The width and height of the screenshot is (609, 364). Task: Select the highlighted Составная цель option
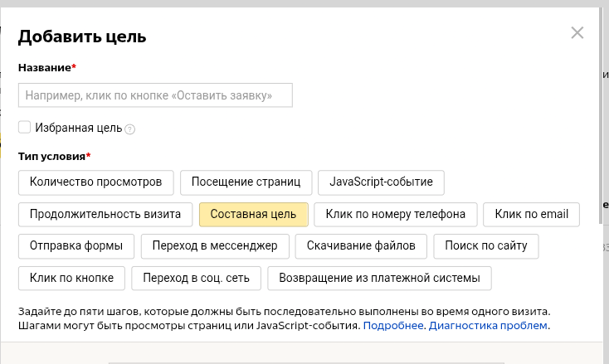[254, 214]
